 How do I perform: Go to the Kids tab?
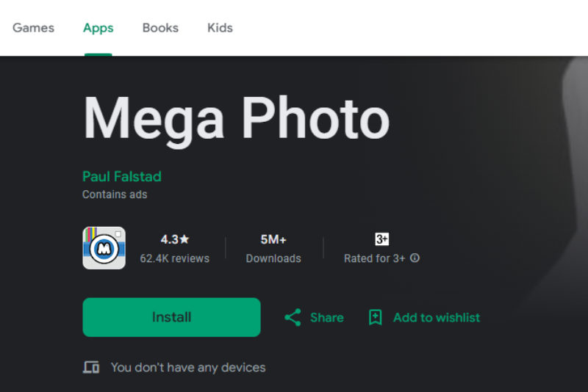(x=220, y=28)
